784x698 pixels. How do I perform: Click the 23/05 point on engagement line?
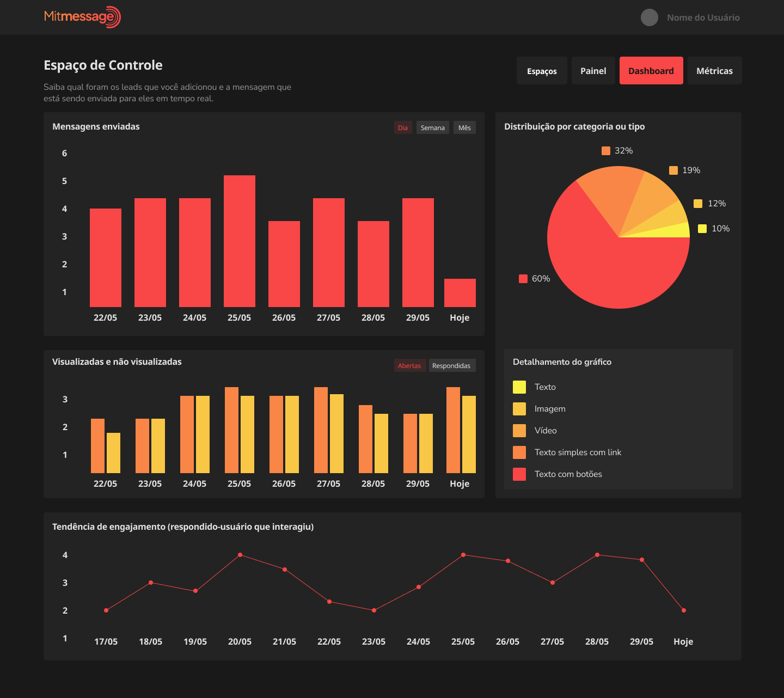[374, 610]
